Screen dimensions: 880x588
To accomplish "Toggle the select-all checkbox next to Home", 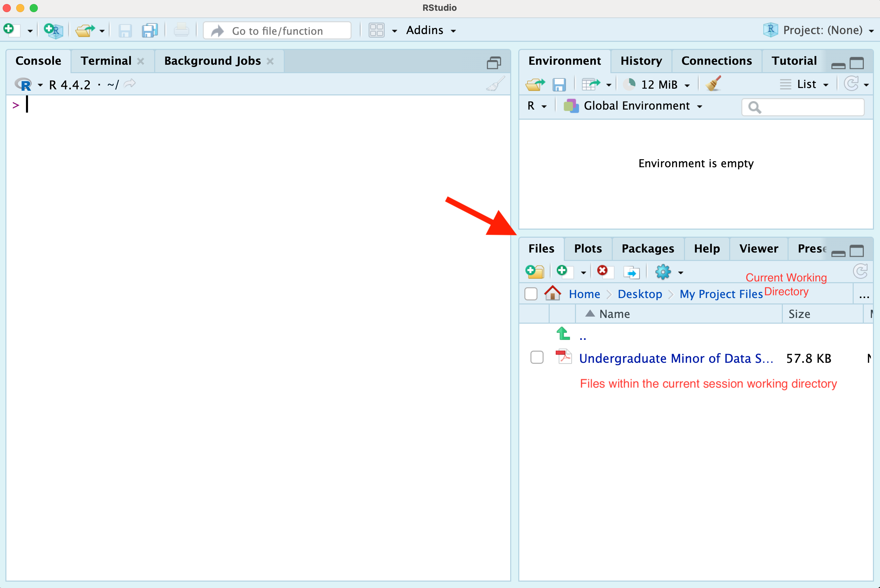I will click(531, 294).
